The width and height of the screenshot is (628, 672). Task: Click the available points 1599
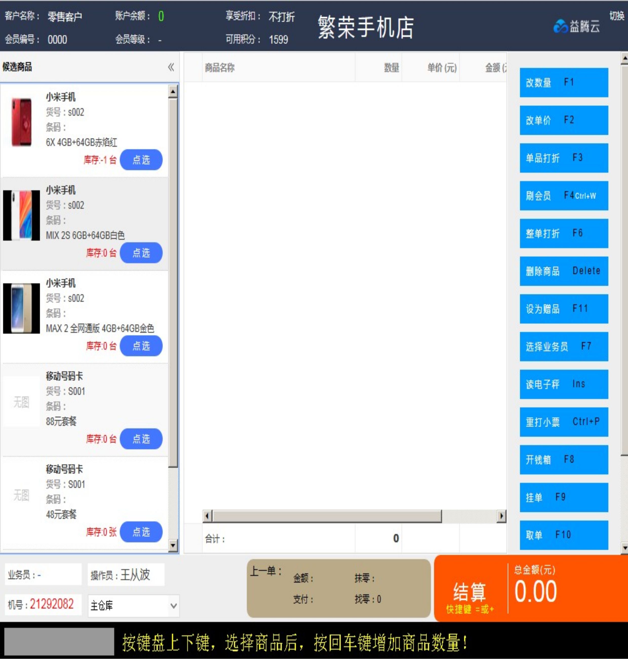point(278,40)
